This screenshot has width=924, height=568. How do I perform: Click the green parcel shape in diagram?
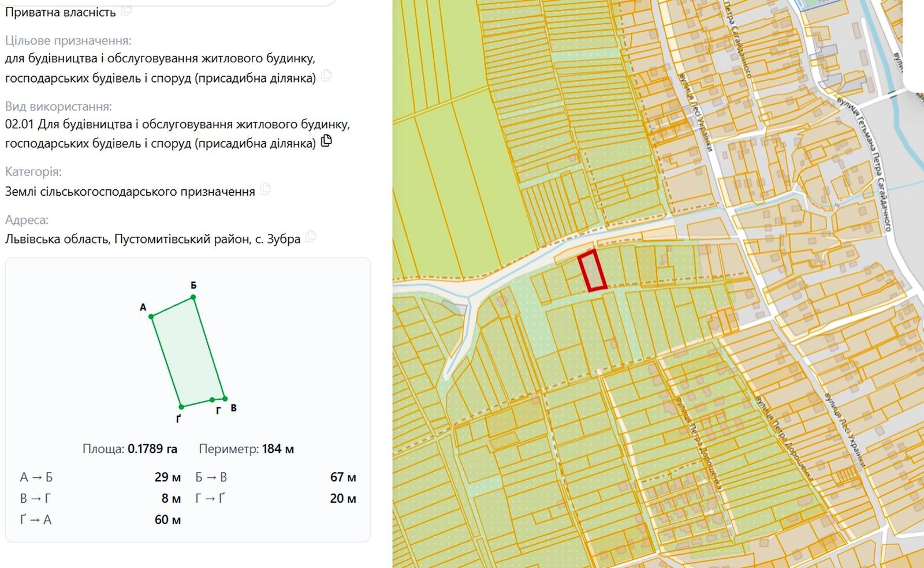188,352
